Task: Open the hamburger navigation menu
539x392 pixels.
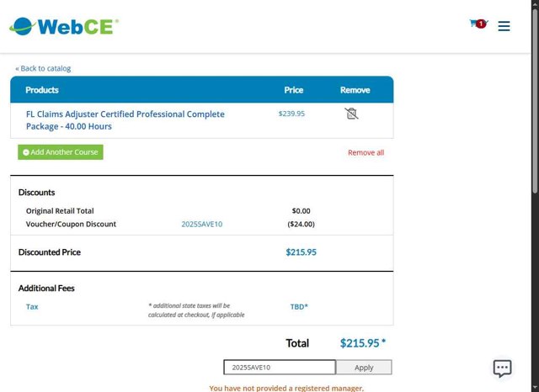Action: coord(504,26)
